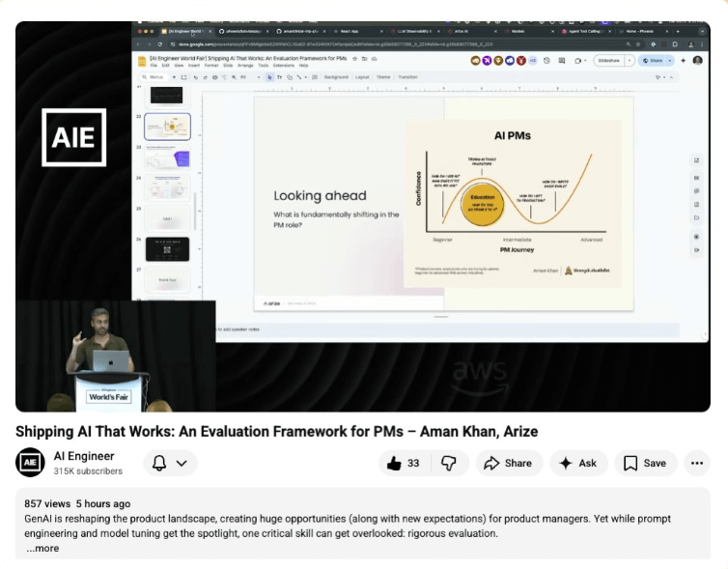Click the Share button below the video
This screenshot has height=569, width=728.
pyautogui.click(x=509, y=463)
